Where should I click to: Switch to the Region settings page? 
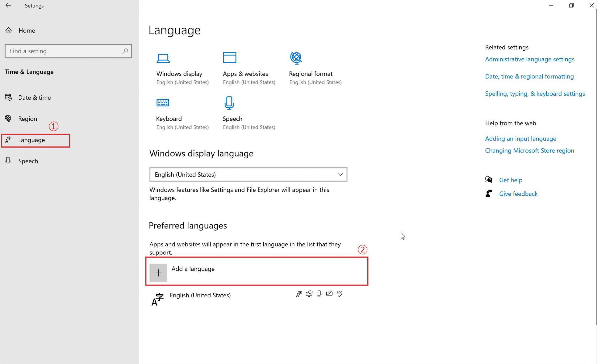pos(27,119)
